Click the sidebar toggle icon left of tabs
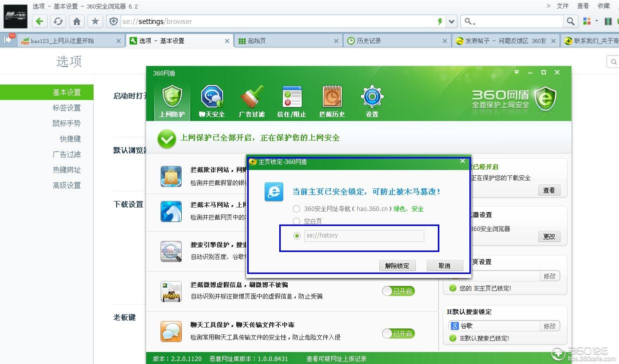 click(x=9, y=39)
